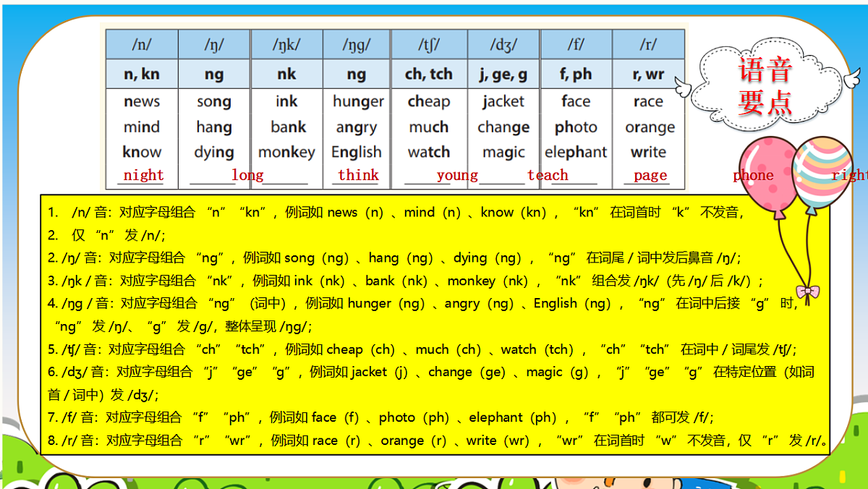Select the 'r, wr' spelling cell
The height and width of the screenshot is (489, 868).
(x=648, y=74)
